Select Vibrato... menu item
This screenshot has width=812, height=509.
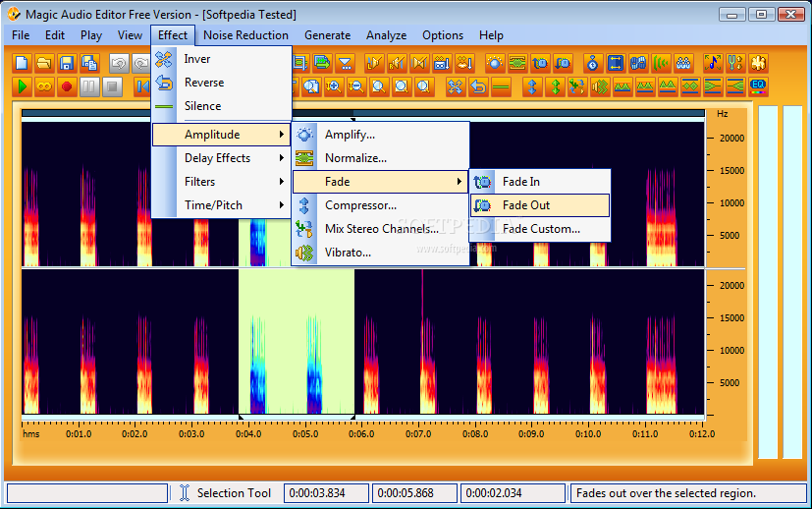[x=381, y=253]
